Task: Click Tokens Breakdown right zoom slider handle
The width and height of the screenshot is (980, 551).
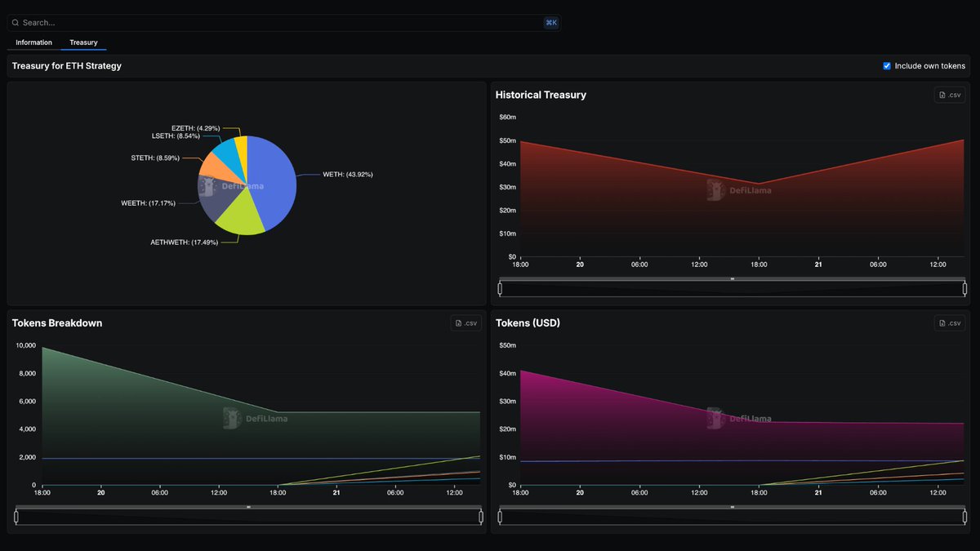Action: coord(481,517)
